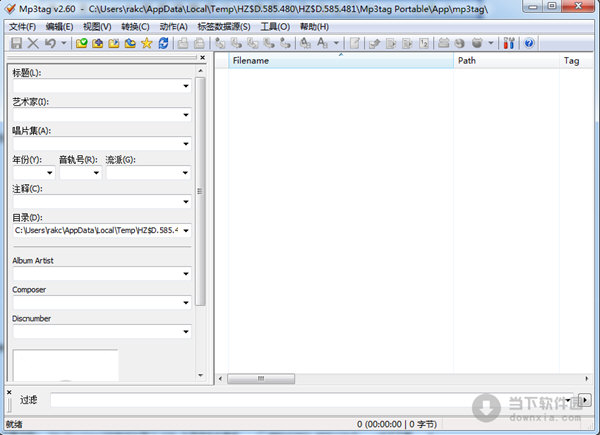Click the tag panel scrollbar up arrow
600x435 pixels.
tap(201, 71)
